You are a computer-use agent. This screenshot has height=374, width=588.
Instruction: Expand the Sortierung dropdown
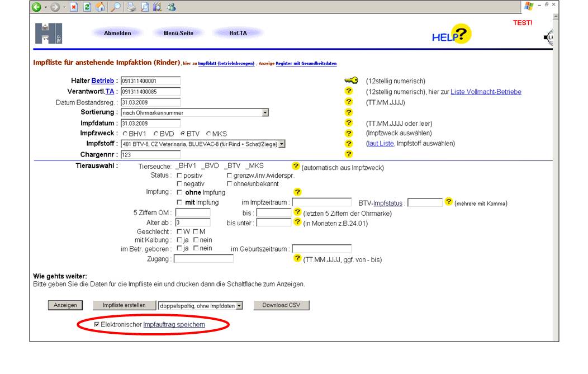coord(265,113)
